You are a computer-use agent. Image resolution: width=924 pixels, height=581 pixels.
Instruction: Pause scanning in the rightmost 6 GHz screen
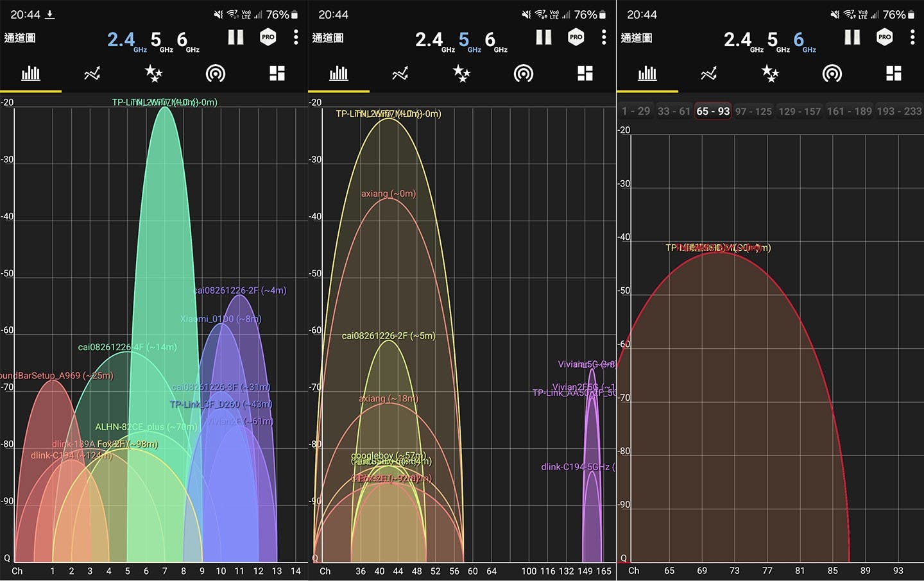pyautogui.click(x=852, y=38)
